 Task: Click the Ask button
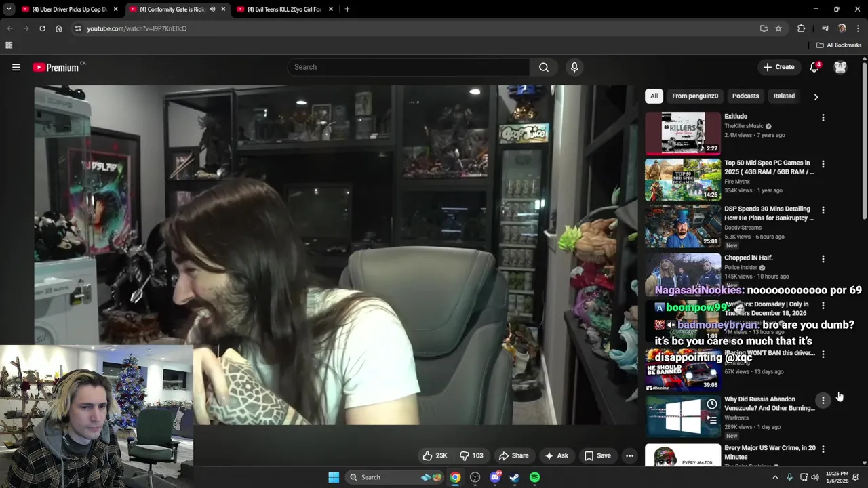[x=556, y=455]
